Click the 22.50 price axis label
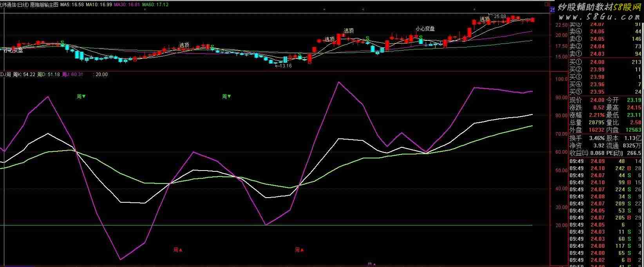The width and height of the screenshot is (644, 267). click(562, 25)
